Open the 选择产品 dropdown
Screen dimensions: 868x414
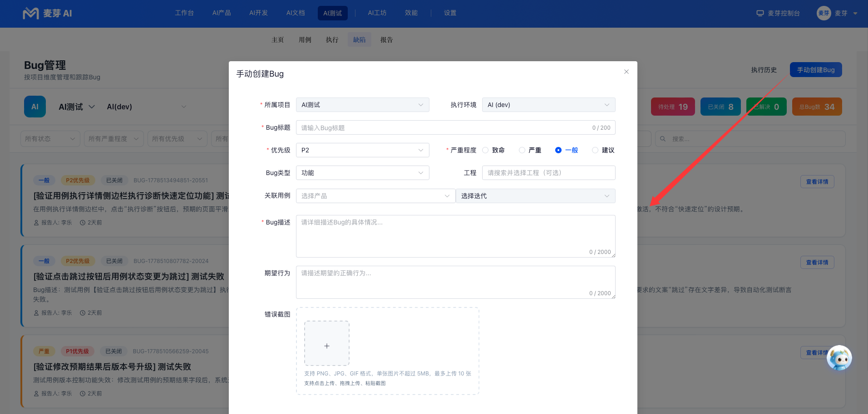coord(376,196)
